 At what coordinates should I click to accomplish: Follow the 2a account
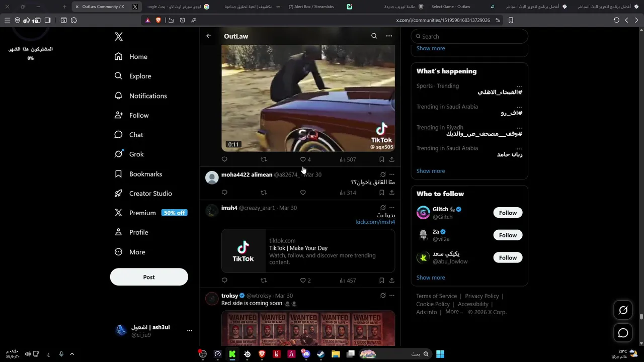[x=508, y=235]
